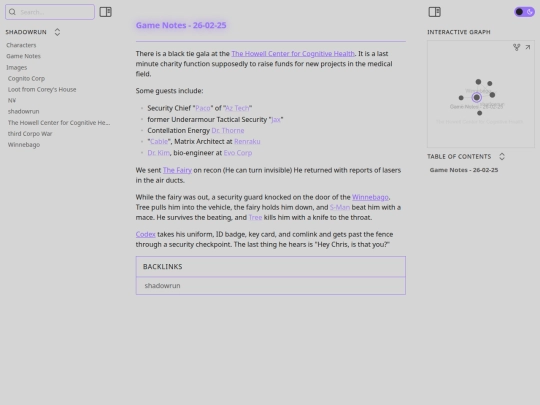Click the INTERACTIVE GRAPH label
The width and height of the screenshot is (540, 405).
459,32
